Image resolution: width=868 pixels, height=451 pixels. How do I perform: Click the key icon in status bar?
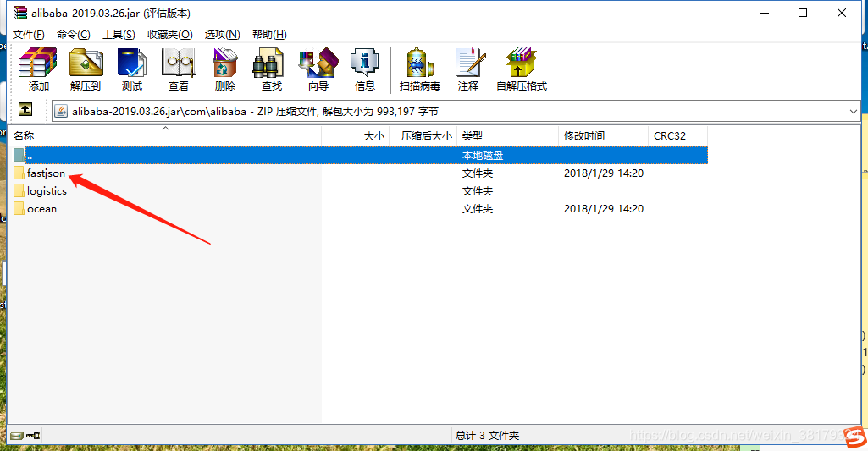tap(33, 436)
